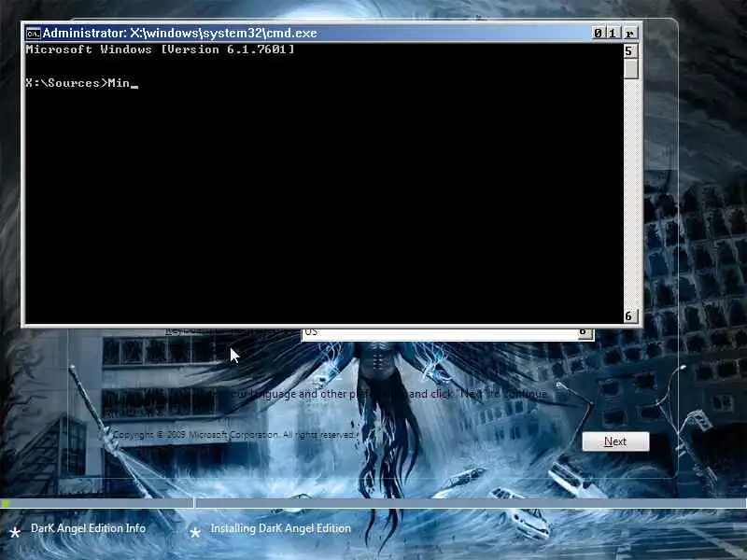
Task: Click the Microsoft Corporation copyright text
Action: coord(233,435)
